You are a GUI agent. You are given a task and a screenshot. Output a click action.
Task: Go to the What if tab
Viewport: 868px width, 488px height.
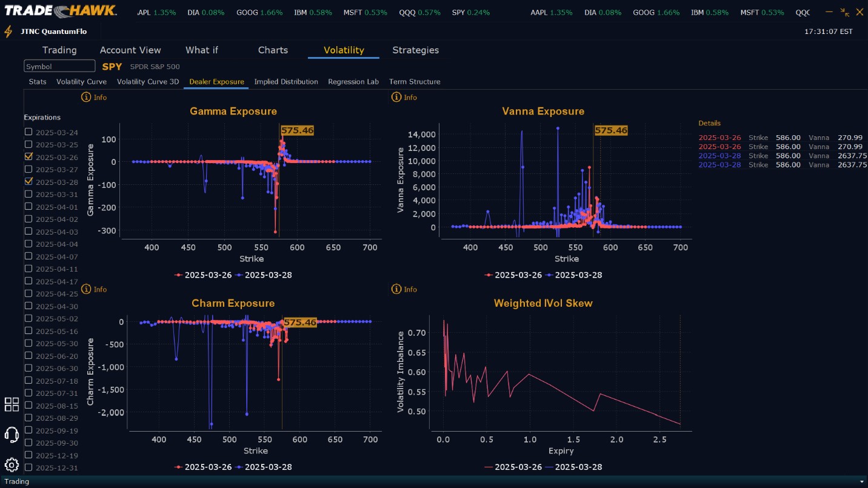(x=202, y=50)
